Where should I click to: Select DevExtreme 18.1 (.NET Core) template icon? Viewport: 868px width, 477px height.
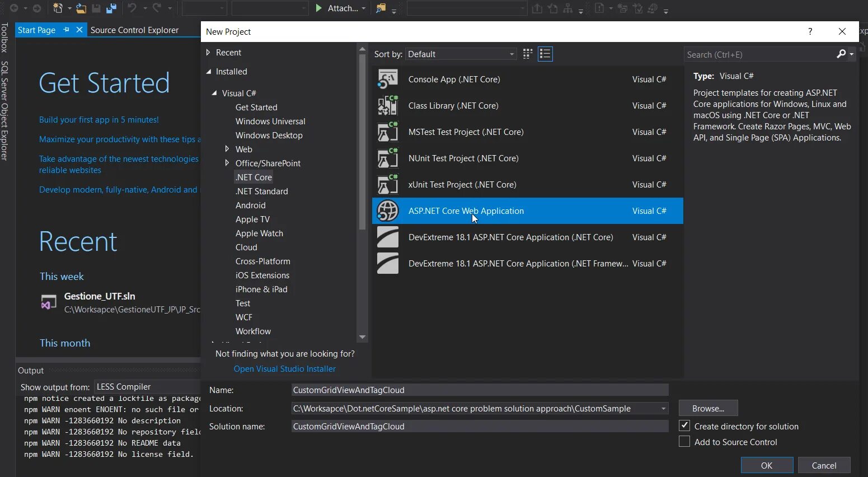coord(387,237)
